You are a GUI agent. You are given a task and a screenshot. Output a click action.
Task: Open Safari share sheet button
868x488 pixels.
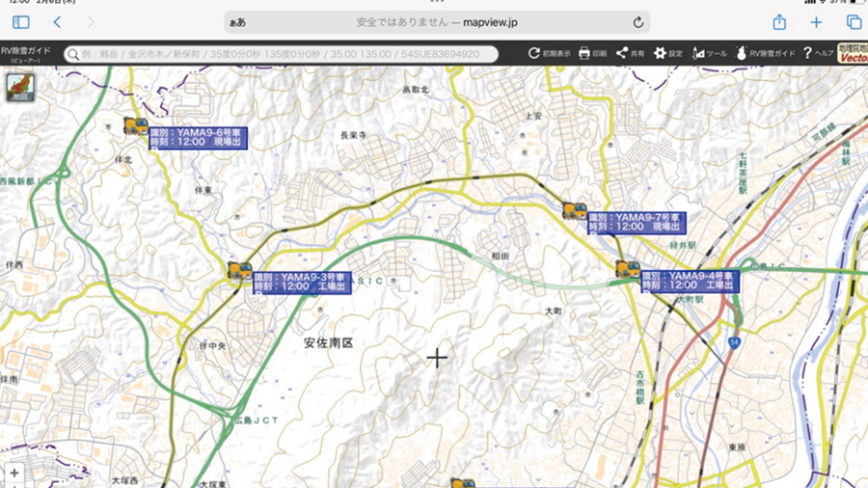point(779,22)
